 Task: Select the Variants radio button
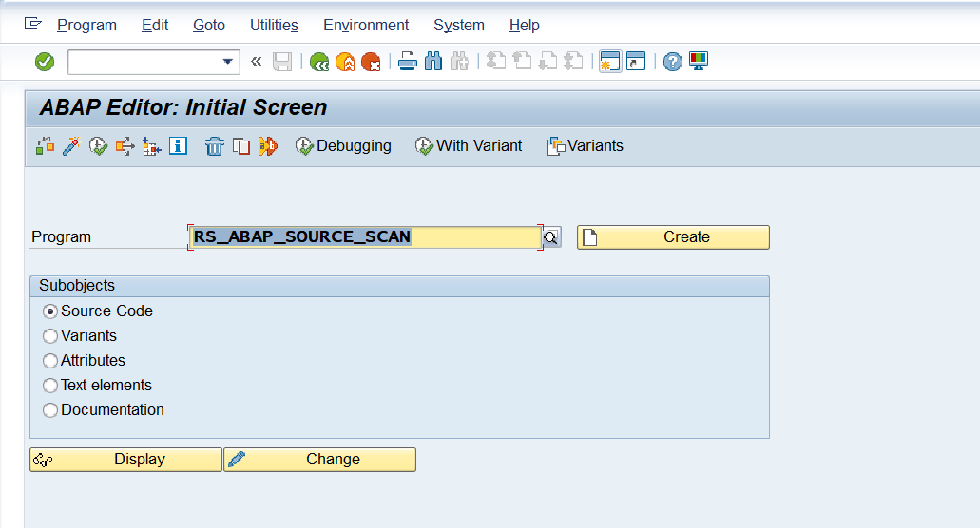50,336
